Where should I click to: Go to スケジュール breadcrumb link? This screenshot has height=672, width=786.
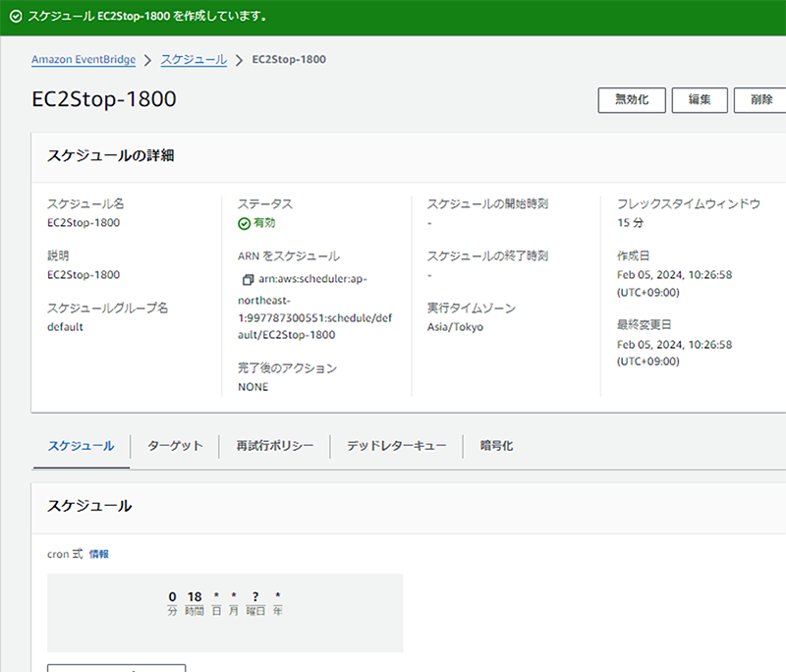click(x=194, y=60)
